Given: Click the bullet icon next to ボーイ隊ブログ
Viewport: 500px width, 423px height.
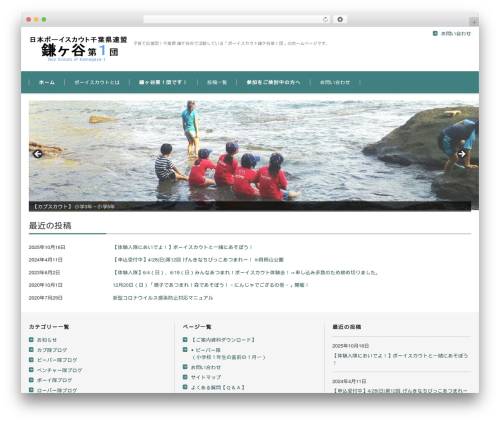Looking at the screenshot, I should (x=31, y=380).
